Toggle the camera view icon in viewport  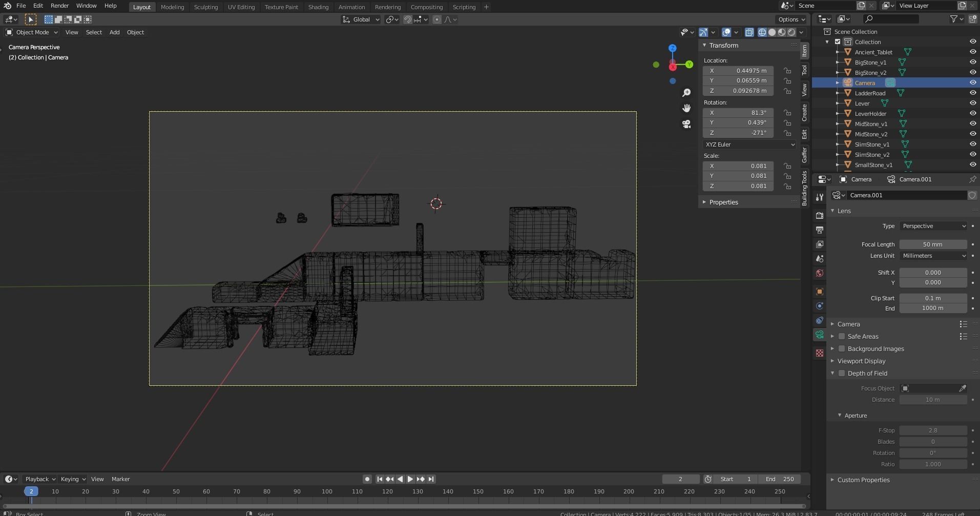(x=686, y=124)
